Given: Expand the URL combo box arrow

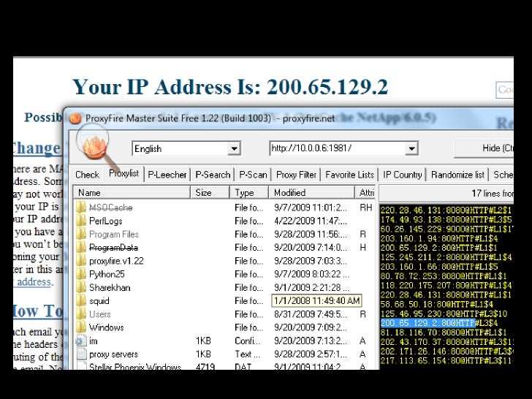Looking at the screenshot, I should click(x=411, y=148).
